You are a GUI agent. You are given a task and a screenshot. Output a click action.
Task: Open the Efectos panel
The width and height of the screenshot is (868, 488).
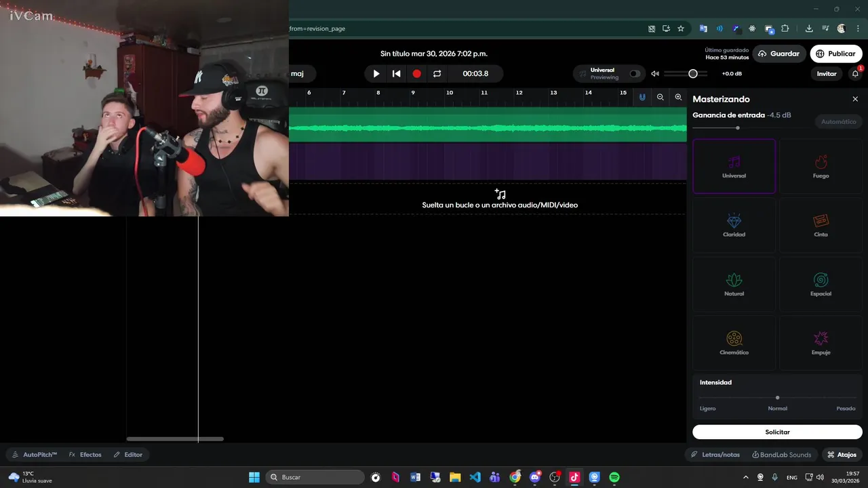click(x=85, y=455)
